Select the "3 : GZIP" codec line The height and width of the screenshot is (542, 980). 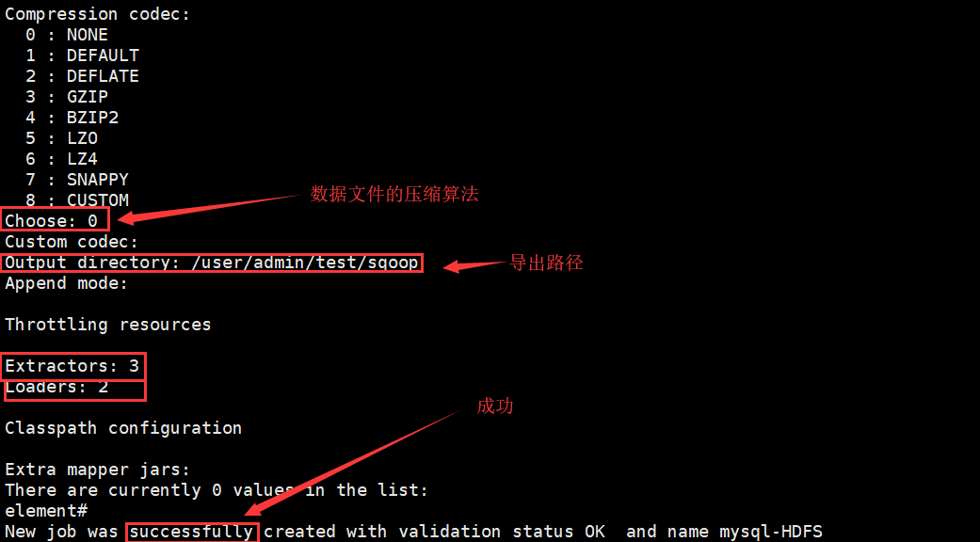66,97
